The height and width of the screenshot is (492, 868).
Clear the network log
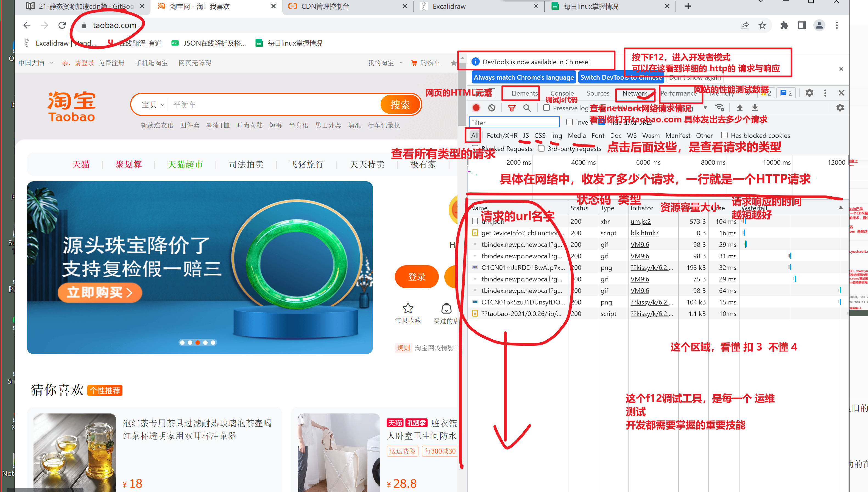(x=492, y=108)
